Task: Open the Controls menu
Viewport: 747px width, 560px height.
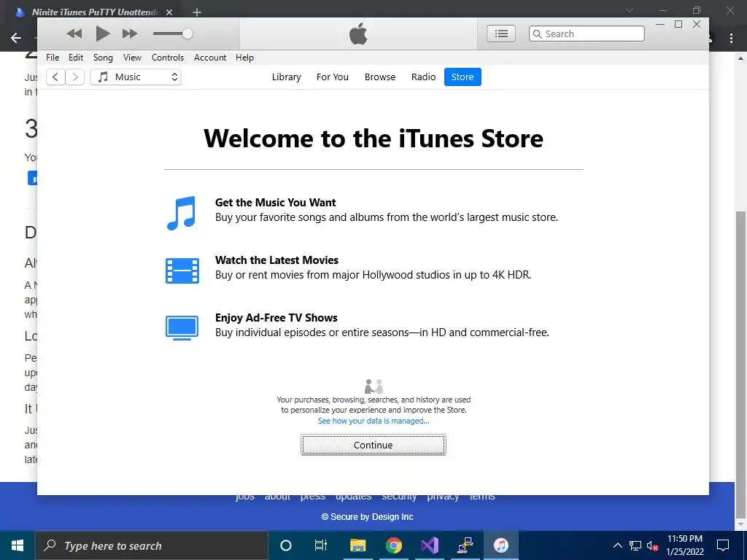Action: point(168,58)
